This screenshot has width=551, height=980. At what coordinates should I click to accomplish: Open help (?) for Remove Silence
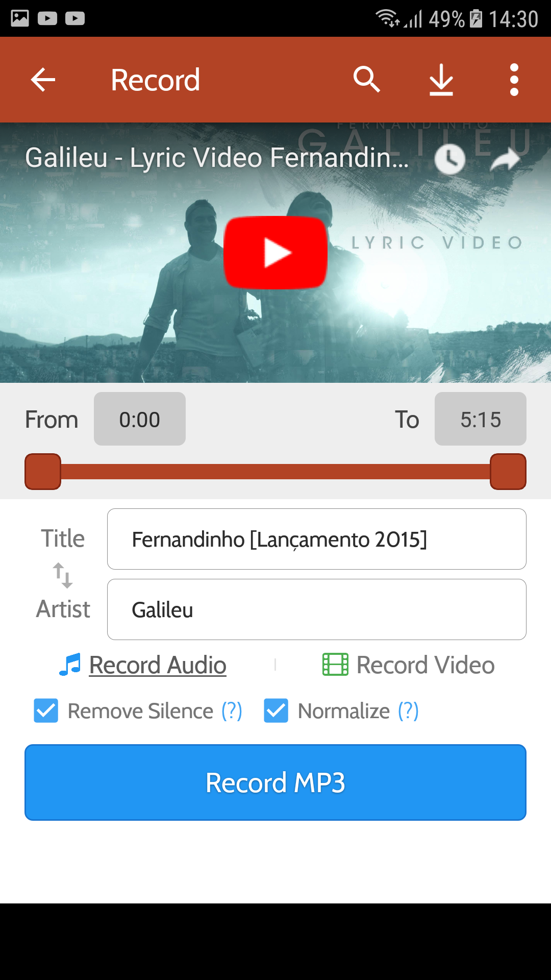232,710
